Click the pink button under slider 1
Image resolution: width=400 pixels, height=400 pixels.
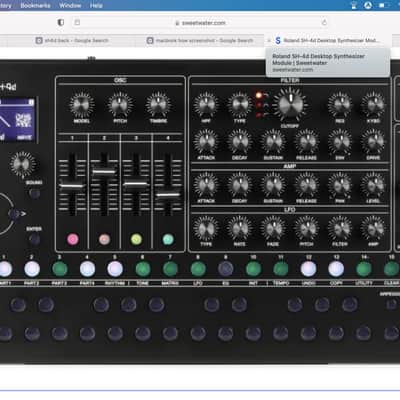pyautogui.click(x=73, y=239)
